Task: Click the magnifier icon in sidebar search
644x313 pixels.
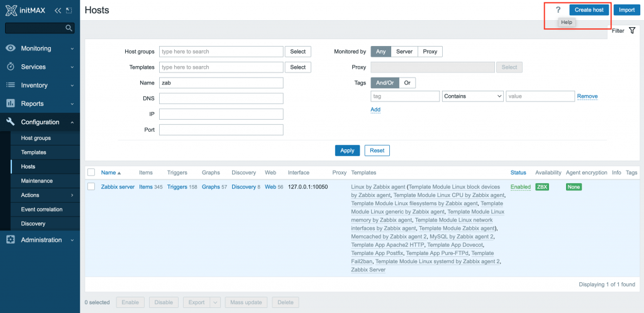Action: coord(69,28)
